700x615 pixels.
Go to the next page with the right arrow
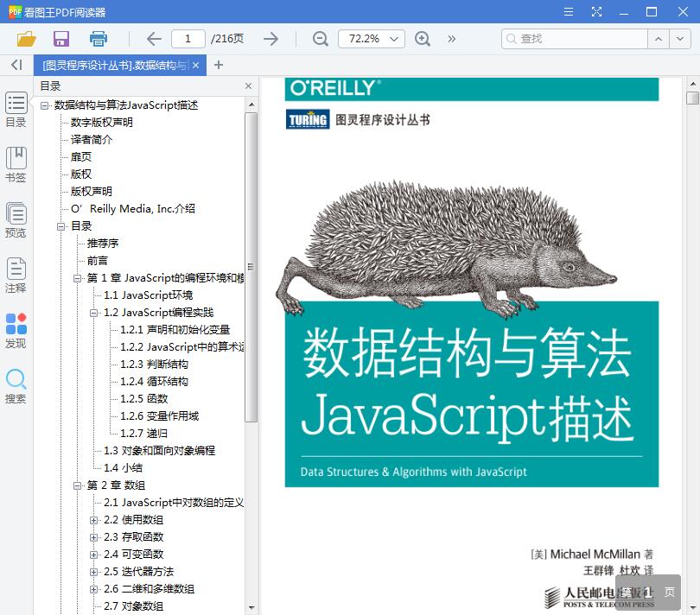click(270, 39)
